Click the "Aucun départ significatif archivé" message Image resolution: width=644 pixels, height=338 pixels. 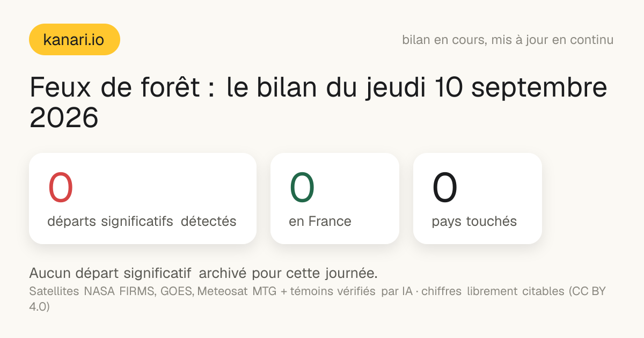click(x=138, y=273)
